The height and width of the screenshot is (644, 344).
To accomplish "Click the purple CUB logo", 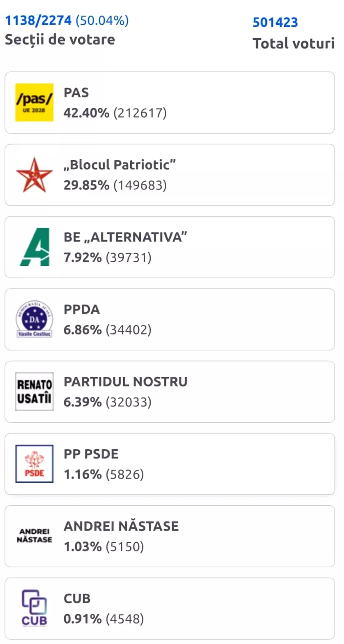I will 34,608.
